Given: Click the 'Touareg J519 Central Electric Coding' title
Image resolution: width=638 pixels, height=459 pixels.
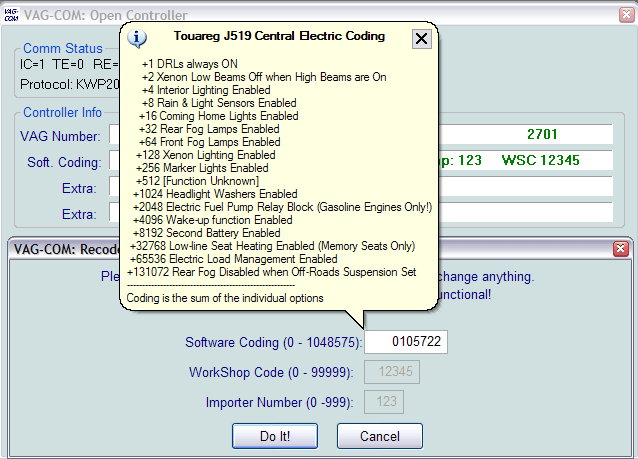Looking at the screenshot, I should pyautogui.click(x=279, y=36).
